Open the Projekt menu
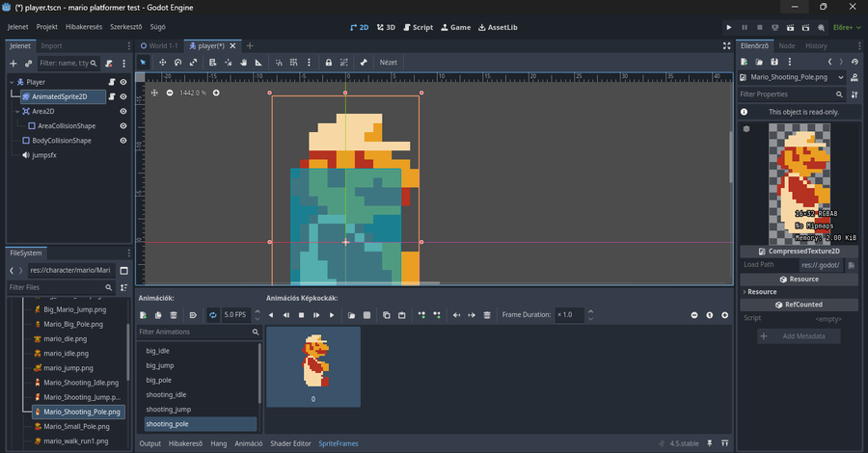Image resolution: width=868 pixels, height=453 pixels. [46, 27]
